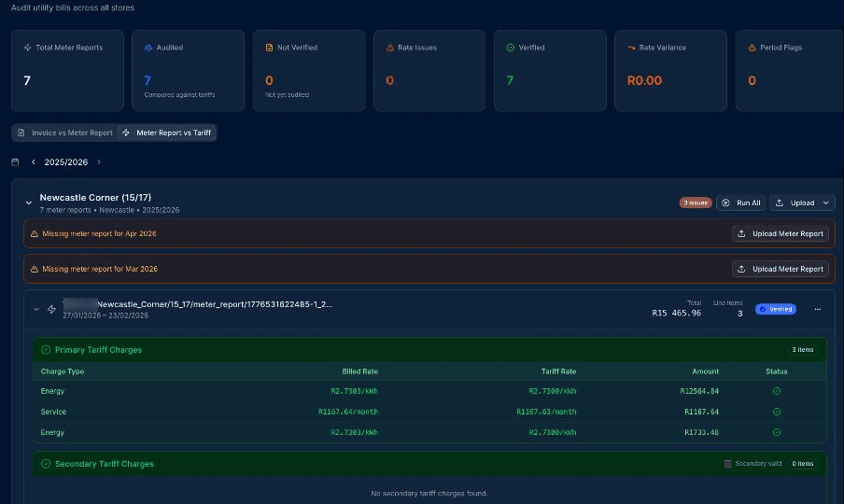Click the Newcastle_Corner meter report filename
This screenshot has height=504, width=844.
pyautogui.click(x=198, y=304)
